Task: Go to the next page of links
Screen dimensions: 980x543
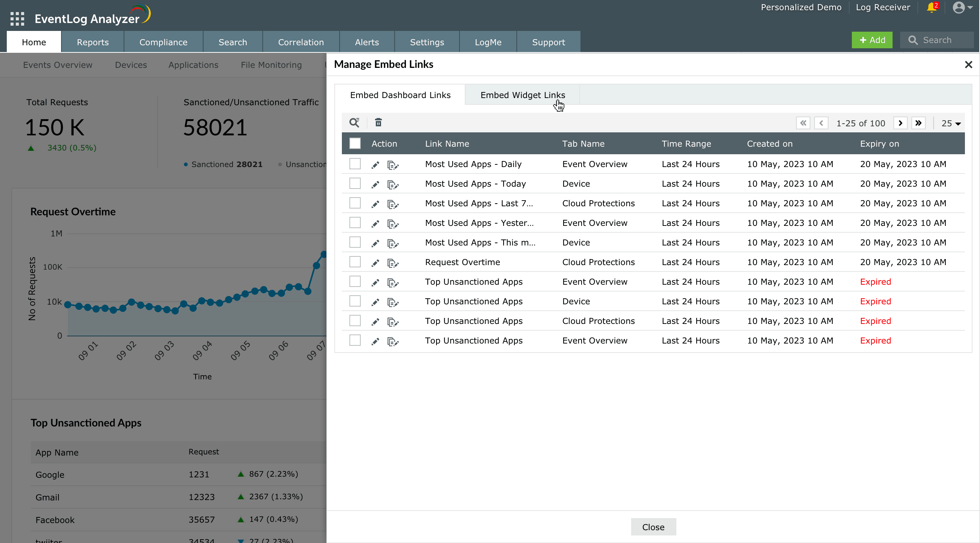Action: click(x=900, y=123)
